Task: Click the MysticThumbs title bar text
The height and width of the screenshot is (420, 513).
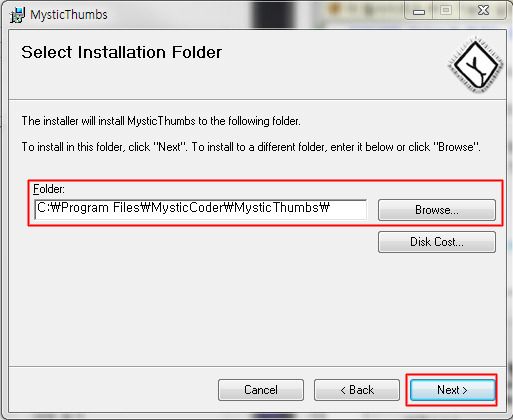Action: 69,15
